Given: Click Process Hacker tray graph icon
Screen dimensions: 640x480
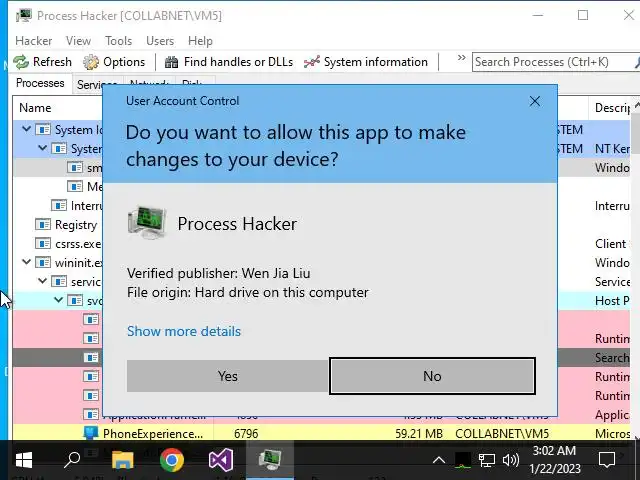Looking at the screenshot, I should click(462, 460).
